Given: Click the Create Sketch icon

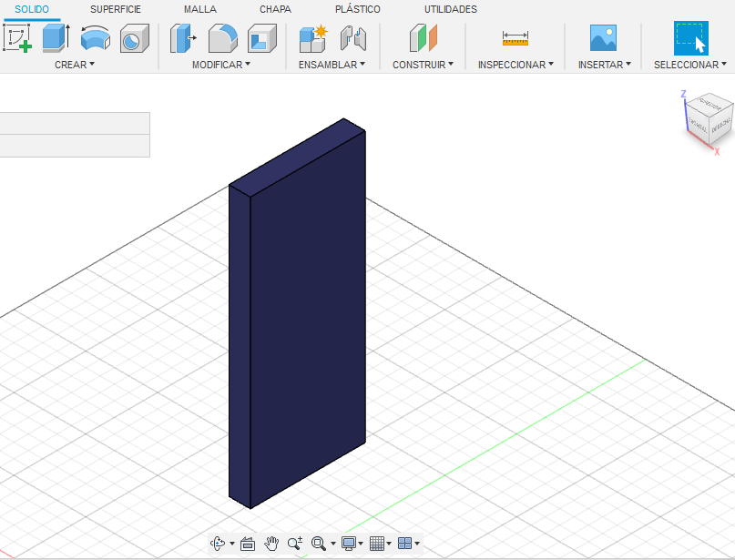Looking at the screenshot, I should coord(17,38).
